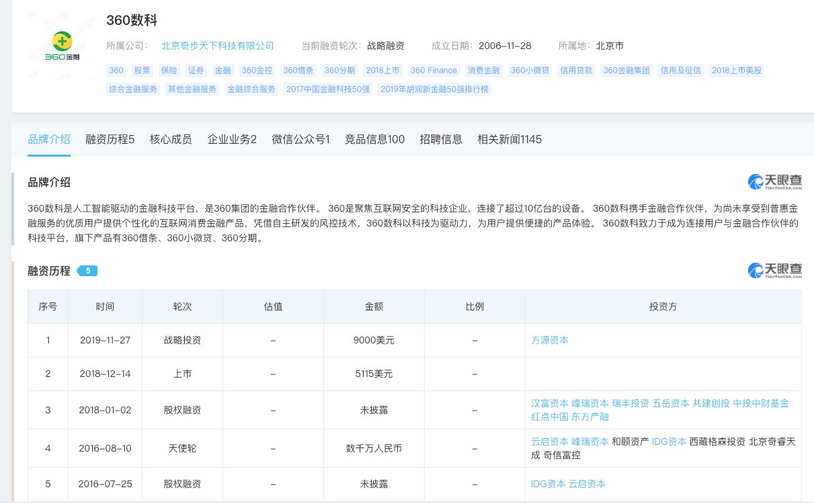This screenshot has height=504, width=814.
Task: Click the 5115美元 amount cell
Action: (374, 373)
